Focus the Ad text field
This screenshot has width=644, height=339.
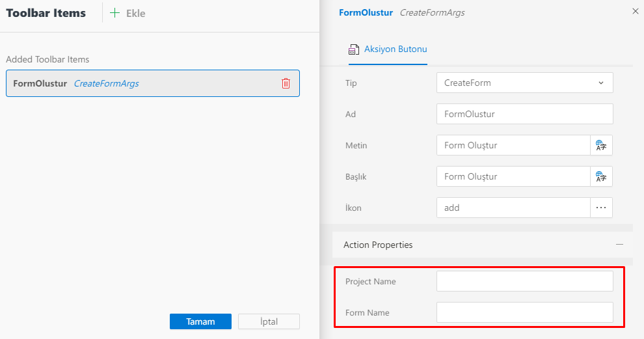tap(524, 114)
